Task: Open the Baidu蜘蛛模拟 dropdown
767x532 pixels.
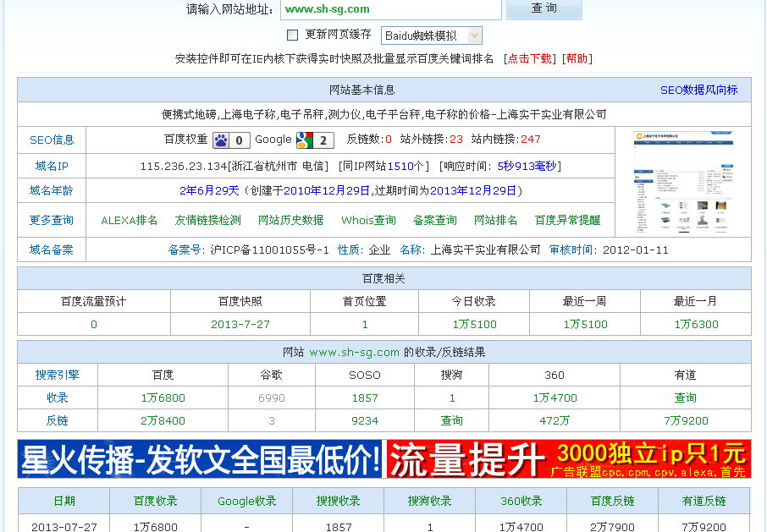Action: 431,36
